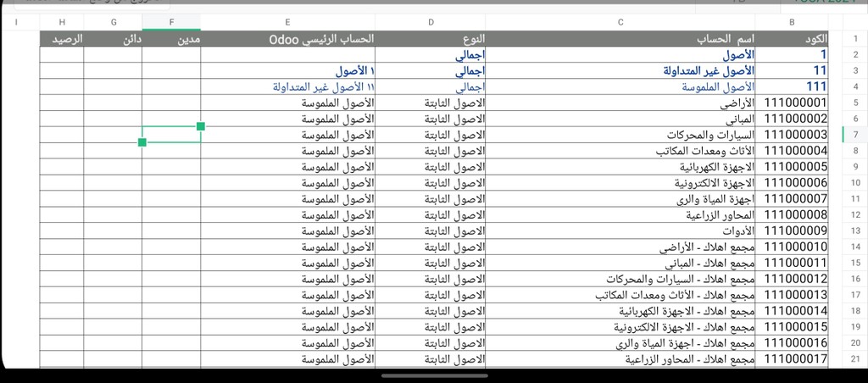The image size is (868, 383).
Task: Select column F header
Action: [171, 22]
